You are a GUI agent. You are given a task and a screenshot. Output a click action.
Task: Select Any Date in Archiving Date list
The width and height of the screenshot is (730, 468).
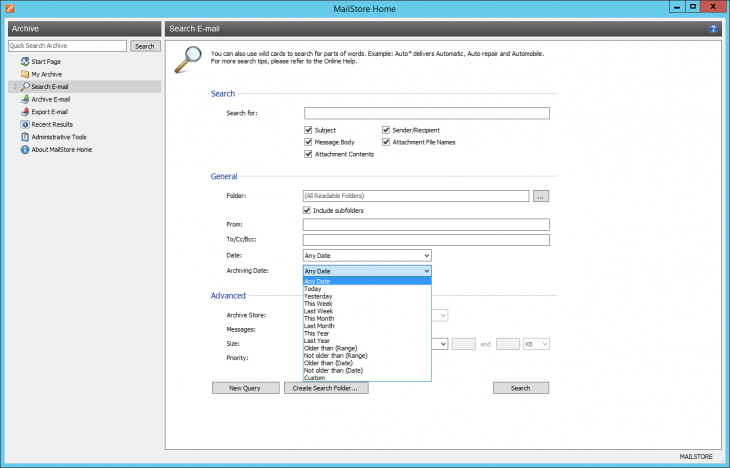pos(367,281)
